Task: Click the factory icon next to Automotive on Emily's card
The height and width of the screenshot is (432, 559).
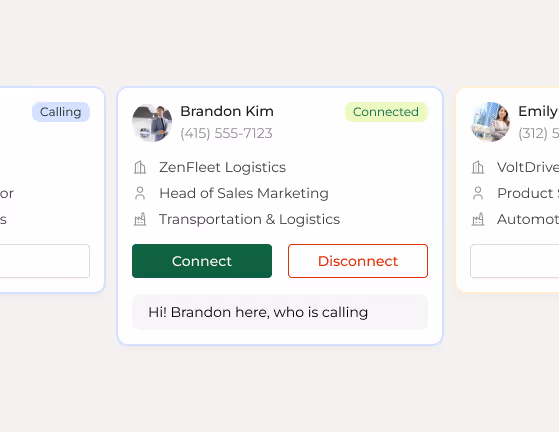Action: [478, 219]
